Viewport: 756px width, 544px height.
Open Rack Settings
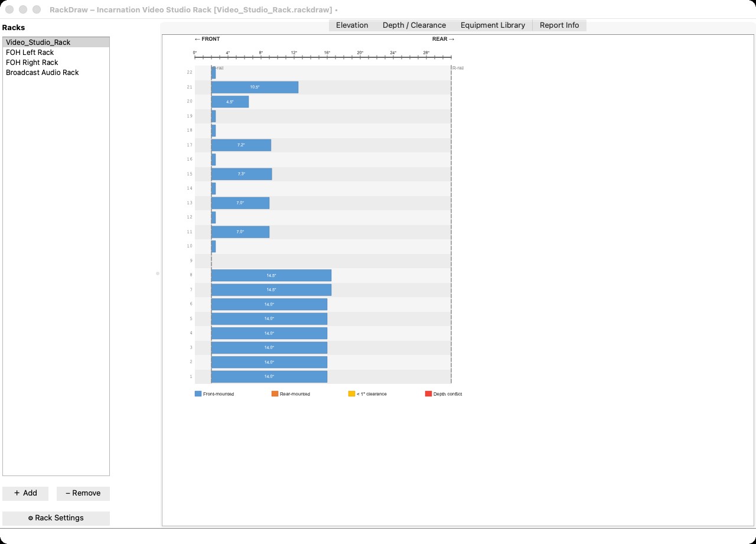[56, 518]
